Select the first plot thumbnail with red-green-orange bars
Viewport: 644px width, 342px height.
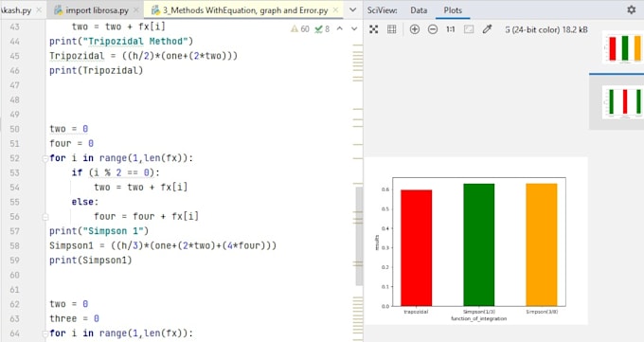[x=623, y=47]
